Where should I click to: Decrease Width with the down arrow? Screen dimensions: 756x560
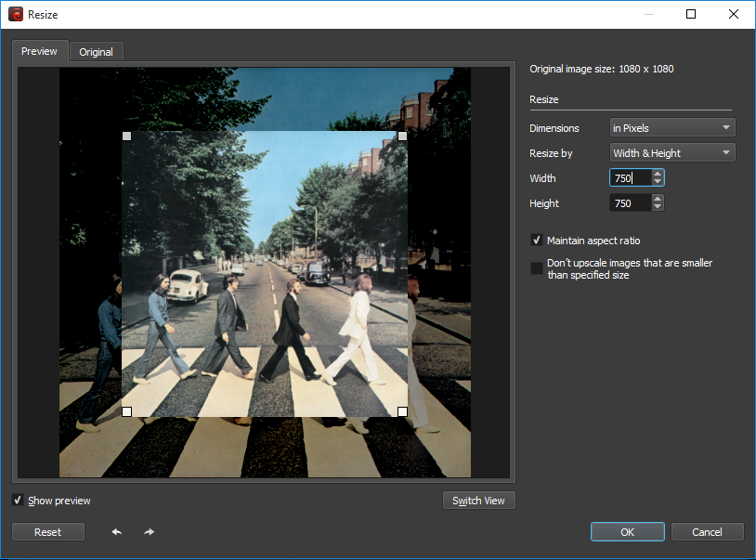click(658, 182)
